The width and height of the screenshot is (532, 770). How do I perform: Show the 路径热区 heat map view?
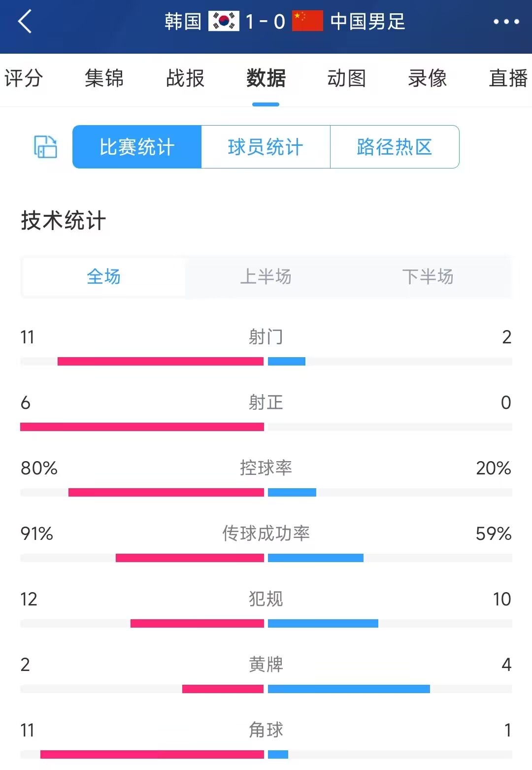(395, 147)
